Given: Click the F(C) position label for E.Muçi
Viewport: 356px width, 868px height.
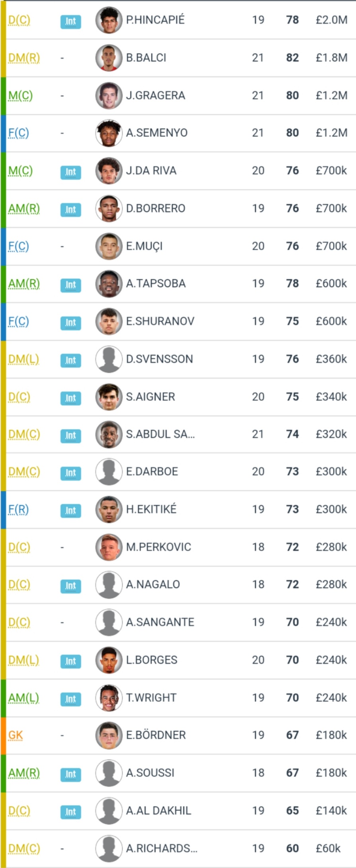Looking at the screenshot, I should point(18,246).
